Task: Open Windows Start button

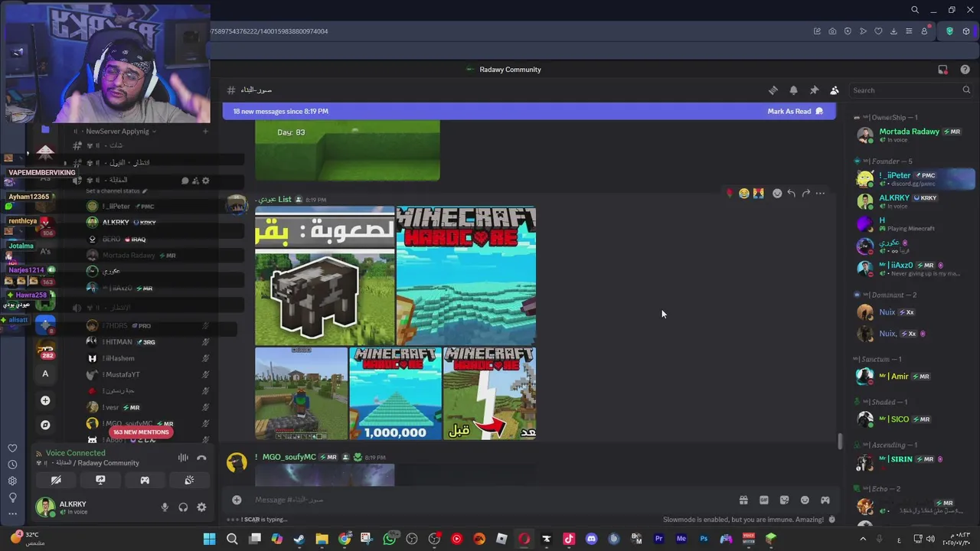Action: [x=209, y=539]
